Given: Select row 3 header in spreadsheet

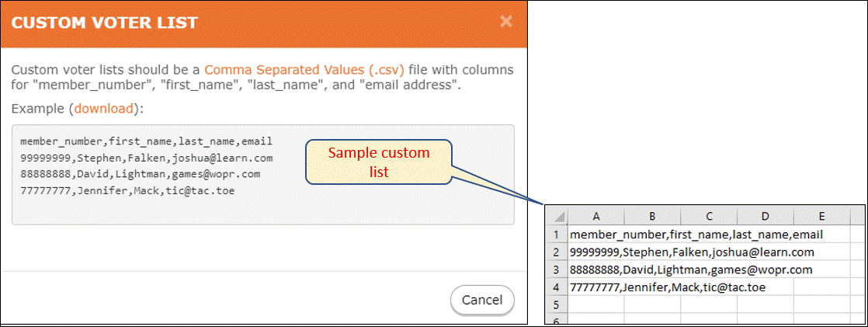Looking at the screenshot, I should coord(557,270).
